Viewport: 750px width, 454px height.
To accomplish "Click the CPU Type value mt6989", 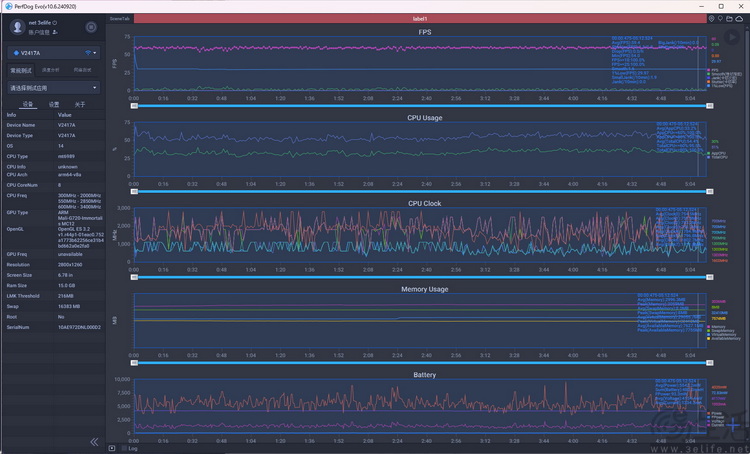I will tap(67, 156).
